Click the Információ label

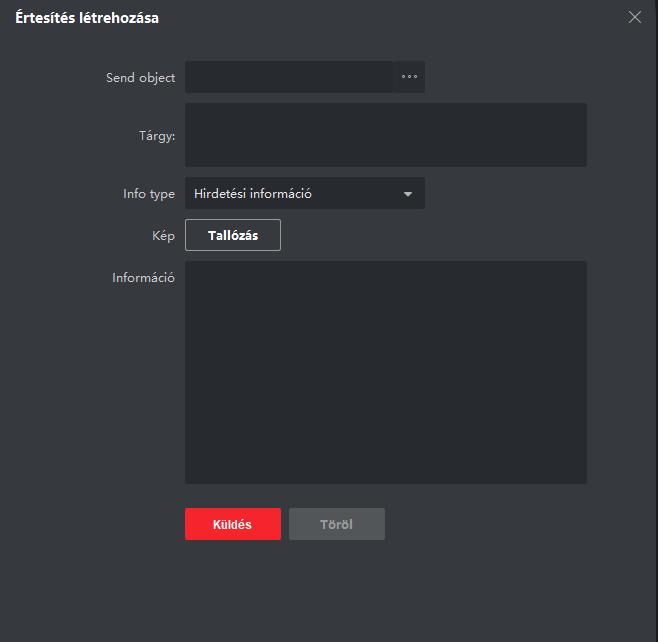point(143,277)
